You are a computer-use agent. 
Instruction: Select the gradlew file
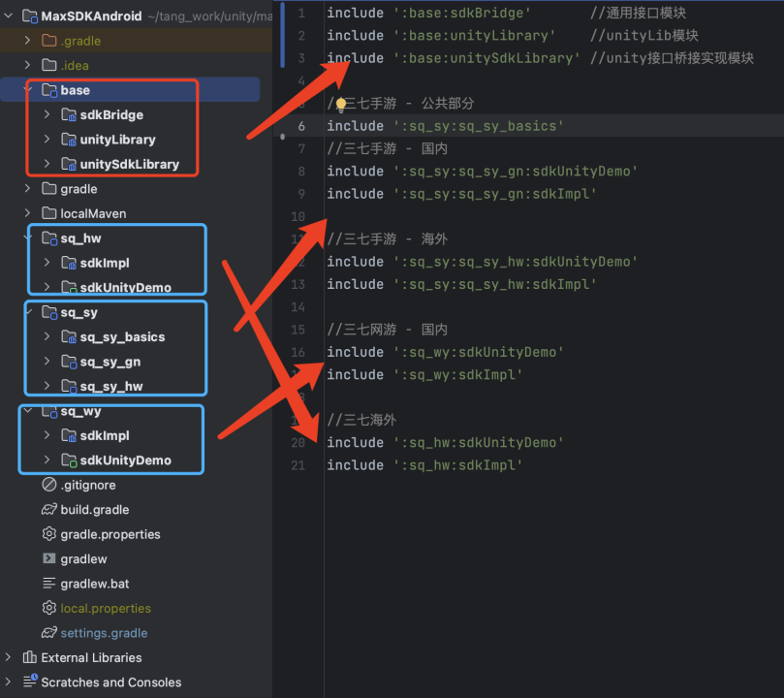(x=83, y=559)
